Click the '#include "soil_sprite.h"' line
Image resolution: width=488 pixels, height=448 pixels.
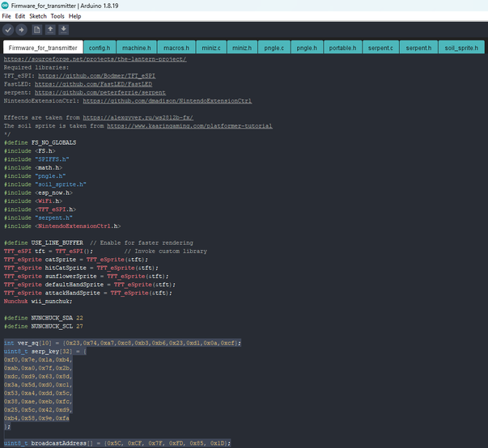45,184
